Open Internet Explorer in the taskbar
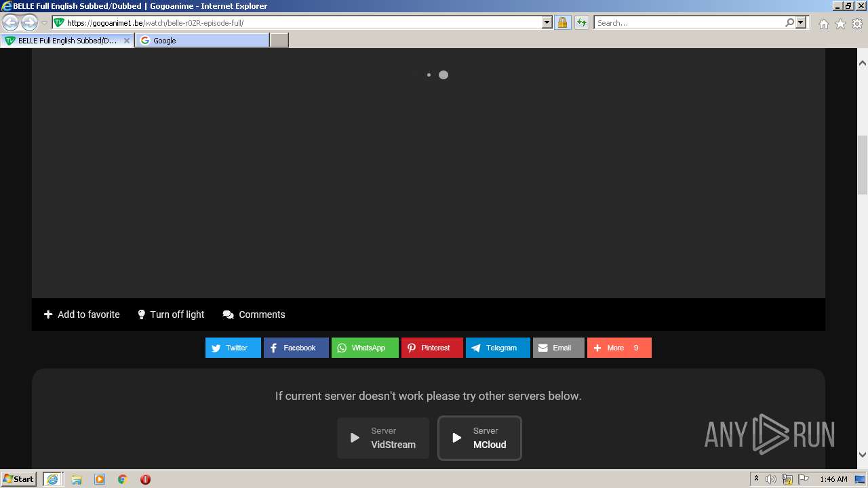The height and width of the screenshot is (488, 868). point(52,479)
